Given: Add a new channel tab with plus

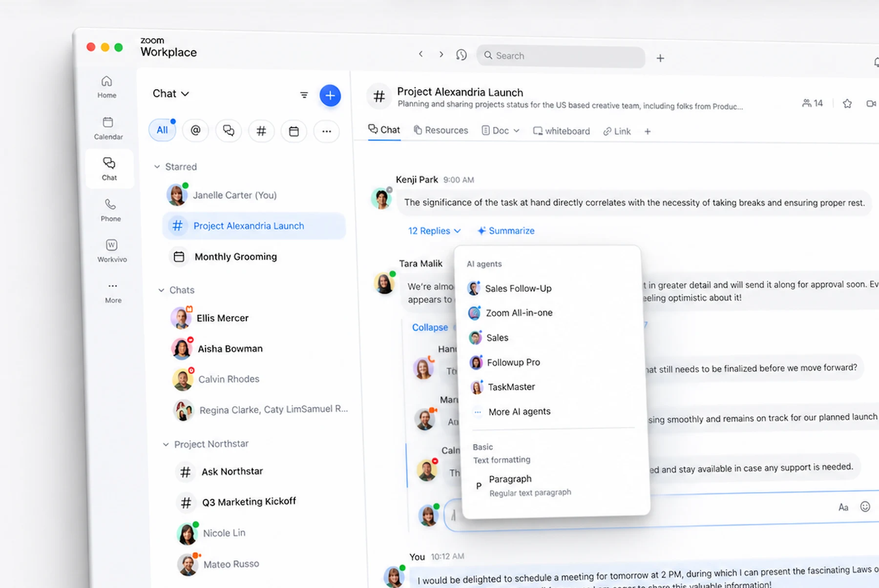Looking at the screenshot, I should pos(648,131).
